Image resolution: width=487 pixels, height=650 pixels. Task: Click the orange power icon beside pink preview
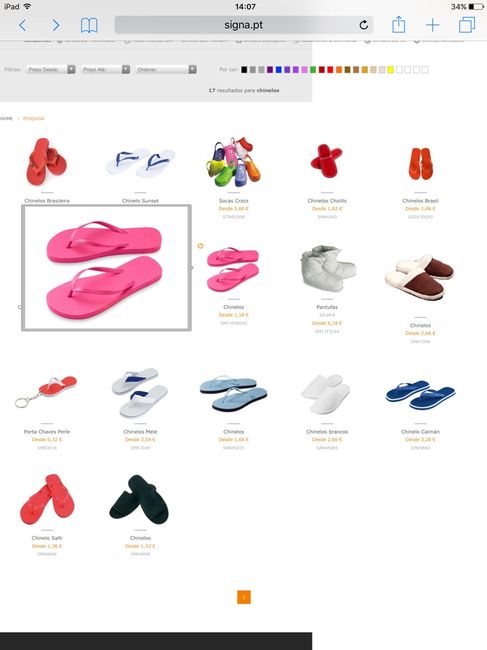click(x=200, y=246)
